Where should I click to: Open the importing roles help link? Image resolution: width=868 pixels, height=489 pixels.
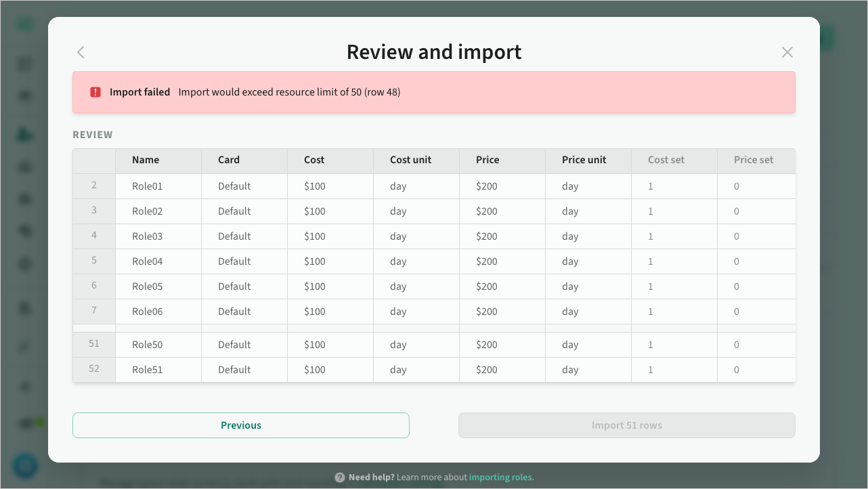[x=500, y=477]
